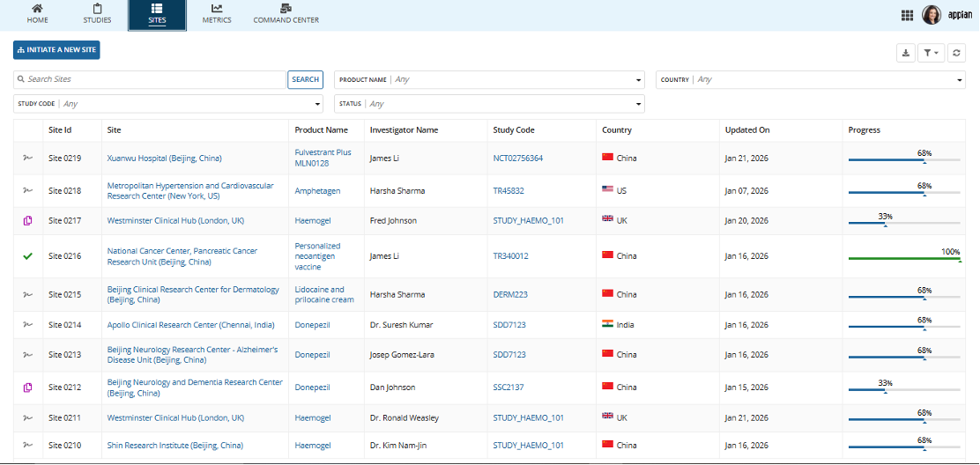Click Initiate a New Site button

point(56,50)
